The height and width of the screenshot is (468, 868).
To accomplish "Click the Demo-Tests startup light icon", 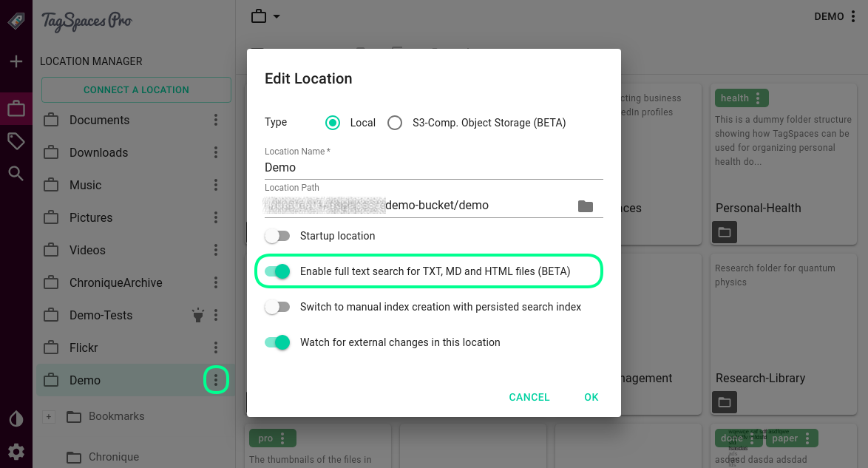I will click(197, 315).
